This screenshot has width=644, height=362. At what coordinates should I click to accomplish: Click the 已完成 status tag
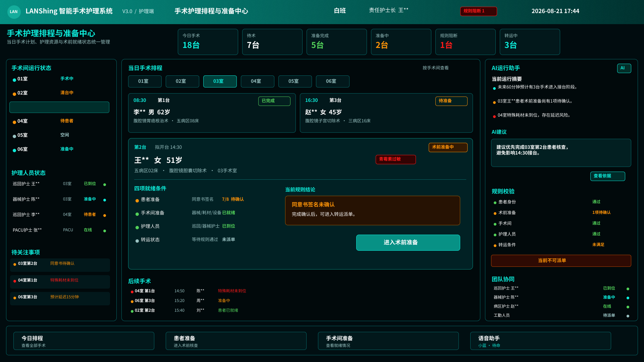[274, 101]
